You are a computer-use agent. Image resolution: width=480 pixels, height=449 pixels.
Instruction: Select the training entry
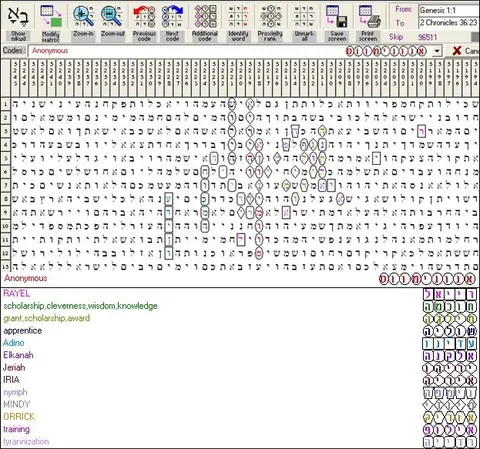click(17, 429)
